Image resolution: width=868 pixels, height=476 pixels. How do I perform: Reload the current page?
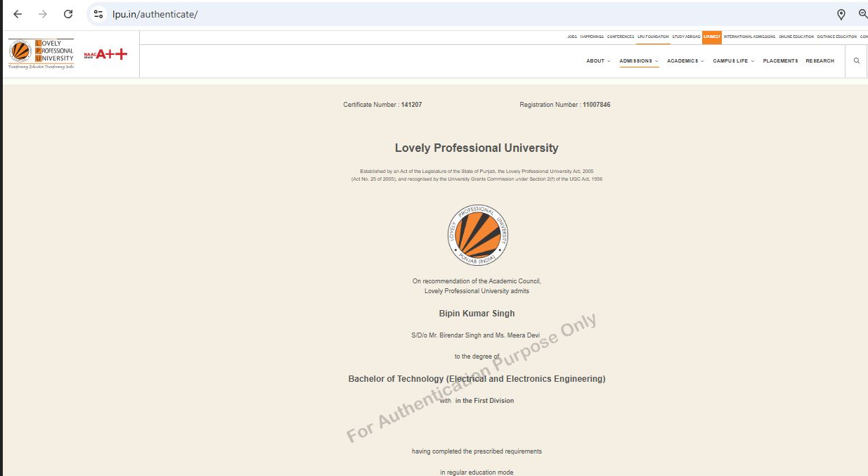click(68, 14)
